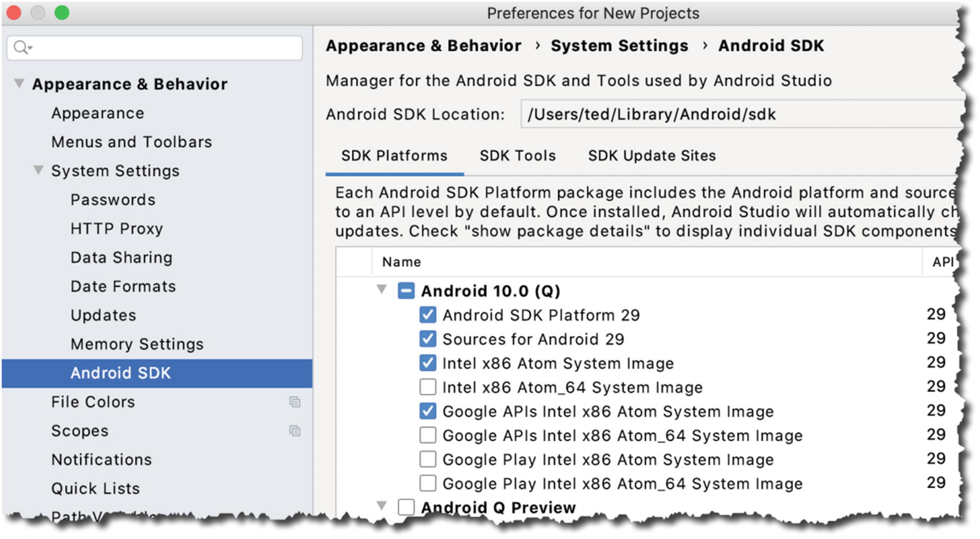Uncheck Google APIs Intel x86 Atom System Image
This screenshot has width=980, height=539.
click(428, 411)
